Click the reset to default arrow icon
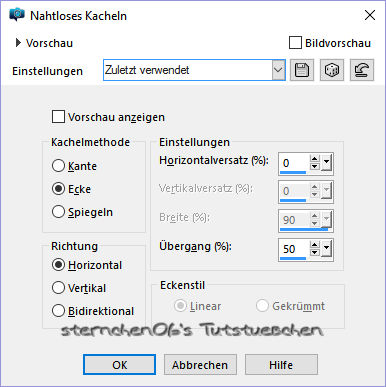Viewport: 386px width, 387px height. 362,70
